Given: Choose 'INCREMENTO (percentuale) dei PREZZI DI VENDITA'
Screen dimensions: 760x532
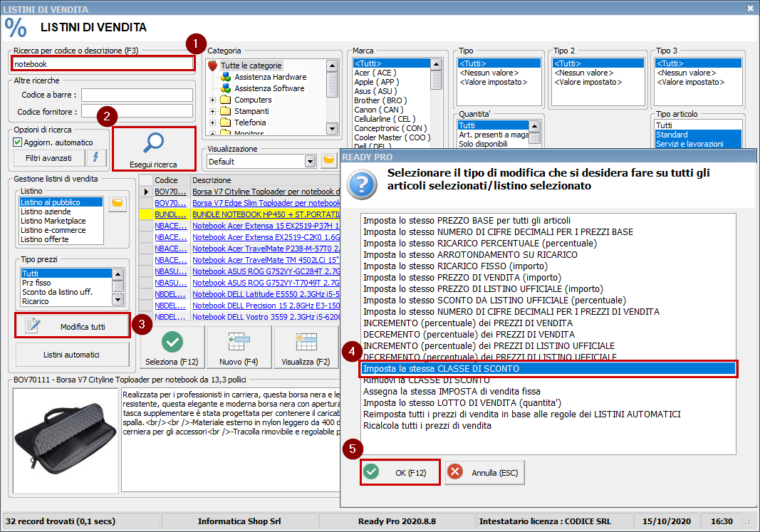Looking at the screenshot, I should 468,323.
